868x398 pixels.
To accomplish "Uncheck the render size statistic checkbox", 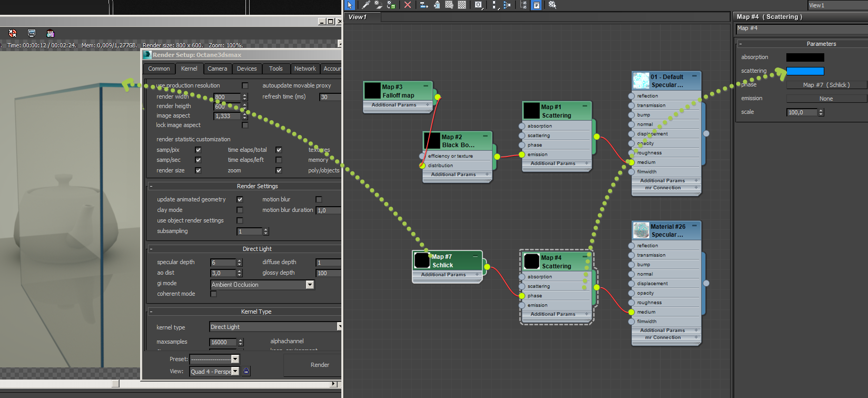I will (x=198, y=170).
